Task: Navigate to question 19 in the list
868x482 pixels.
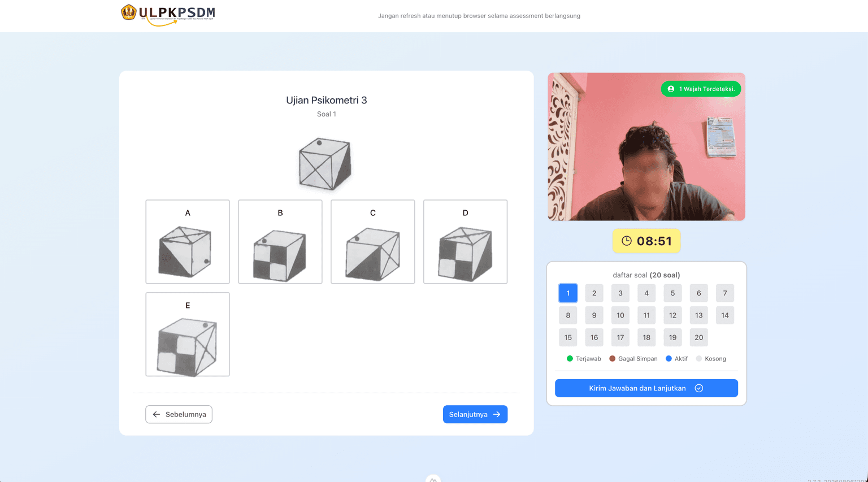Action: (672, 337)
